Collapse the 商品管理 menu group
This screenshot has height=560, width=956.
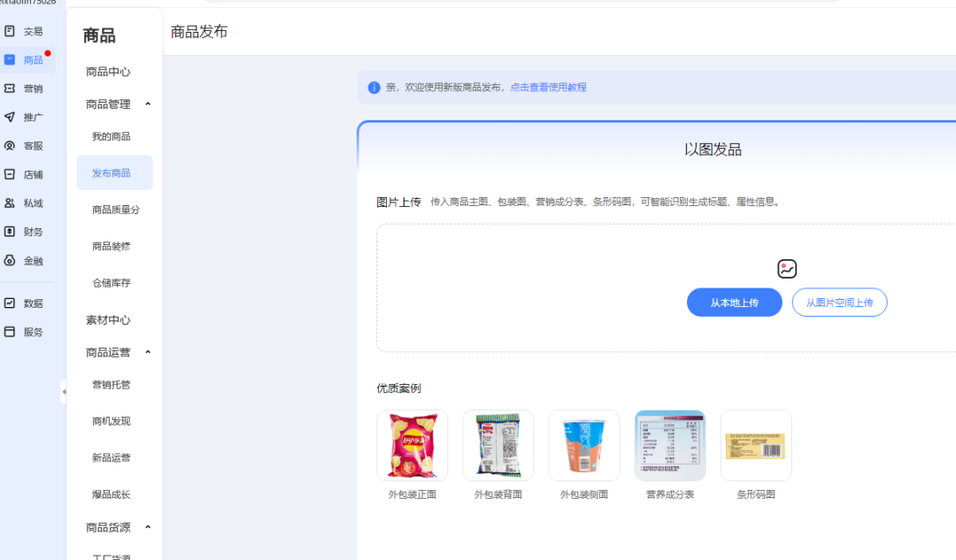coord(114,104)
